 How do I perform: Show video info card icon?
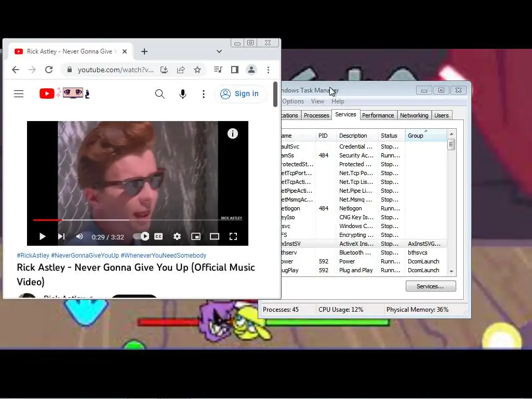233,134
